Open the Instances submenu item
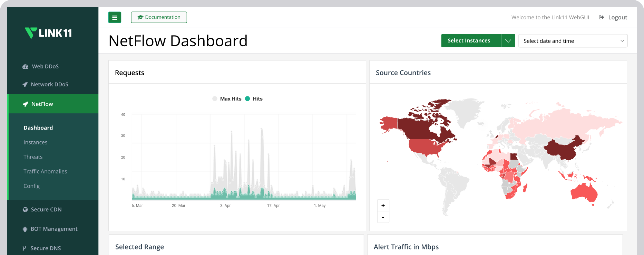 point(35,142)
